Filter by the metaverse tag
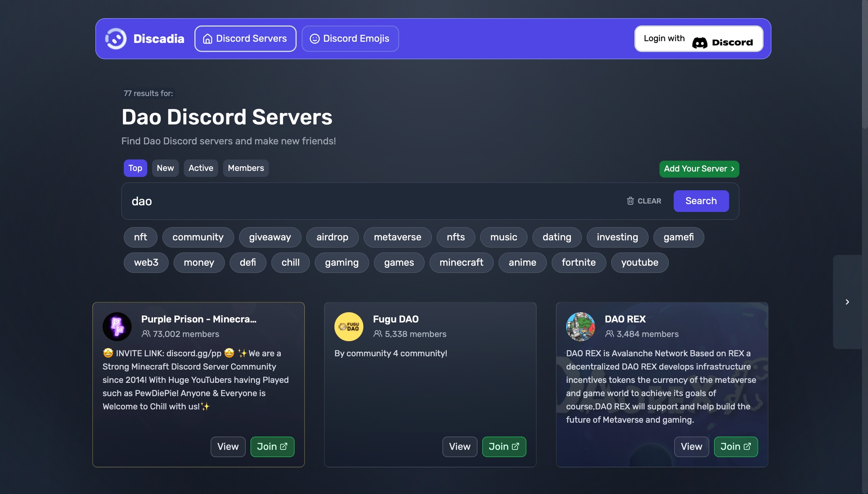Image resolution: width=868 pixels, height=494 pixels. tap(398, 237)
